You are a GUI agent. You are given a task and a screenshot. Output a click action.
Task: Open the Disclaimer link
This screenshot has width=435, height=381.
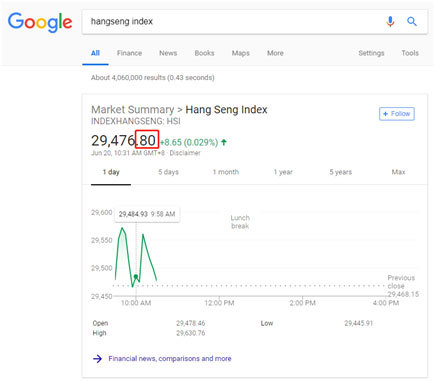pos(185,153)
